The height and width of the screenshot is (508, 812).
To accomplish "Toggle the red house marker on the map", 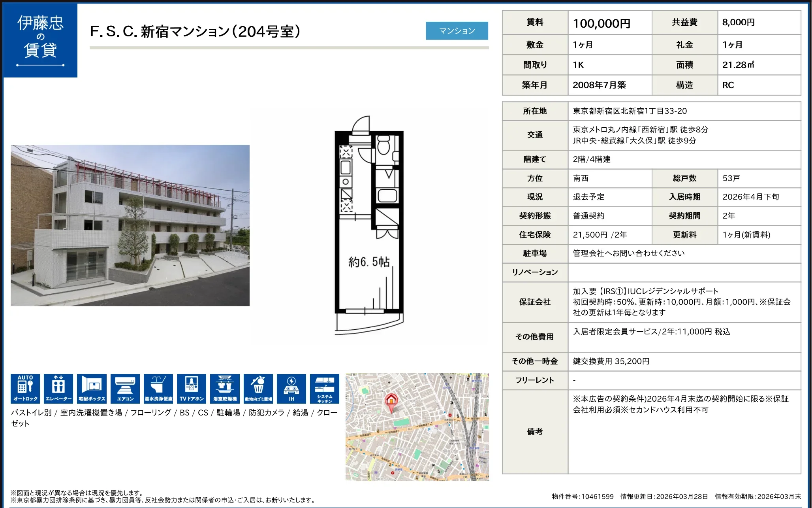I will coord(391,400).
